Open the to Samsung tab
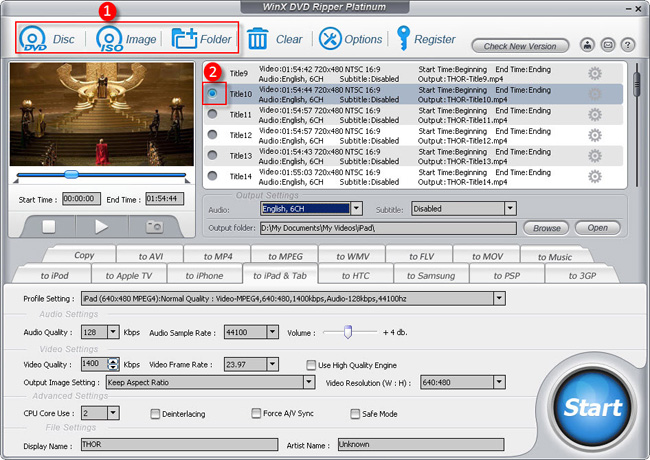This screenshot has height=460, width=650. (x=431, y=275)
